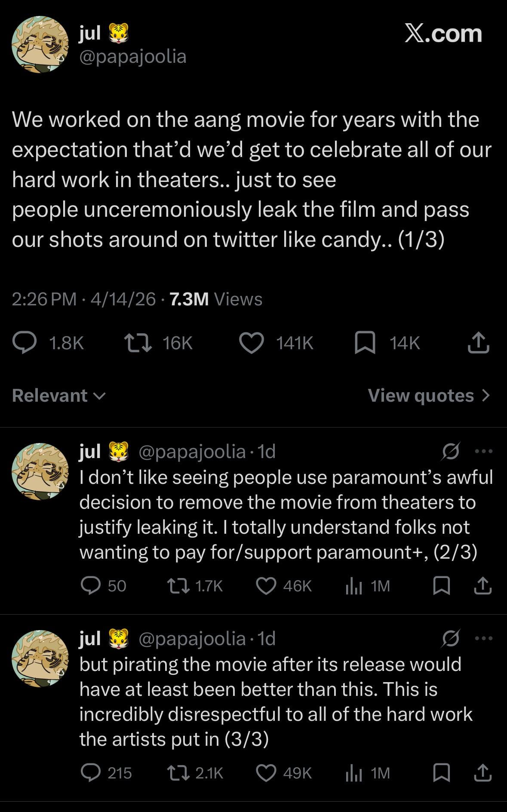Repost the main tweet with 16K reposts
Image resolution: width=507 pixels, height=812 pixels.
[138, 343]
